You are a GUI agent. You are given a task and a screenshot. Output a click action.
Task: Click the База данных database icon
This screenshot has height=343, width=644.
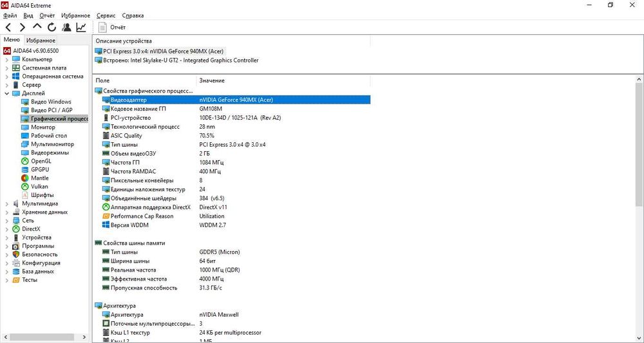click(x=15, y=271)
